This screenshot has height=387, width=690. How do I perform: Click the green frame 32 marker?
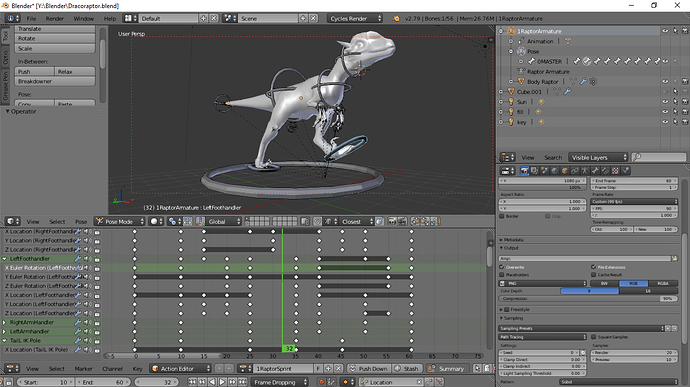coord(288,349)
